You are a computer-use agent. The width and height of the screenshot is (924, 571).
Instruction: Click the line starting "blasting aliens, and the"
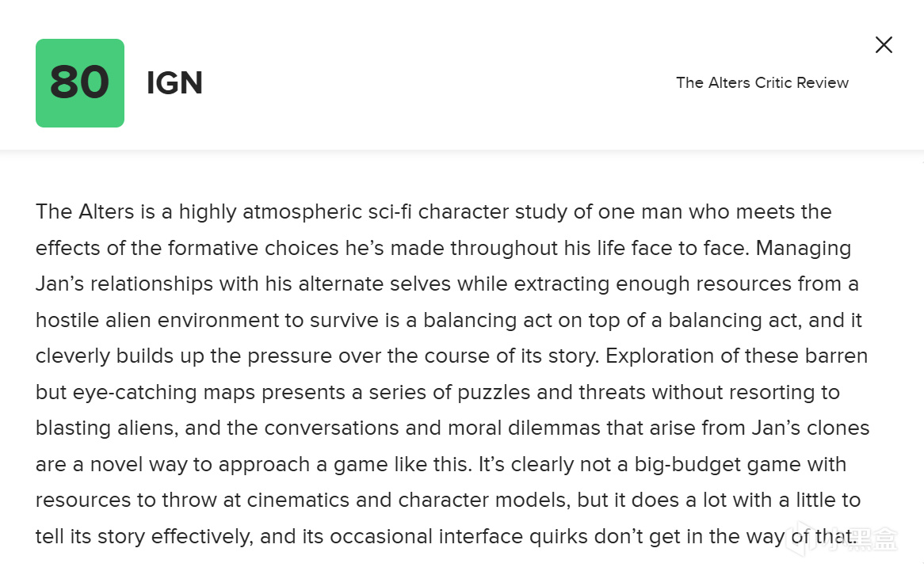pyautogui.click(x=452, y=428)
